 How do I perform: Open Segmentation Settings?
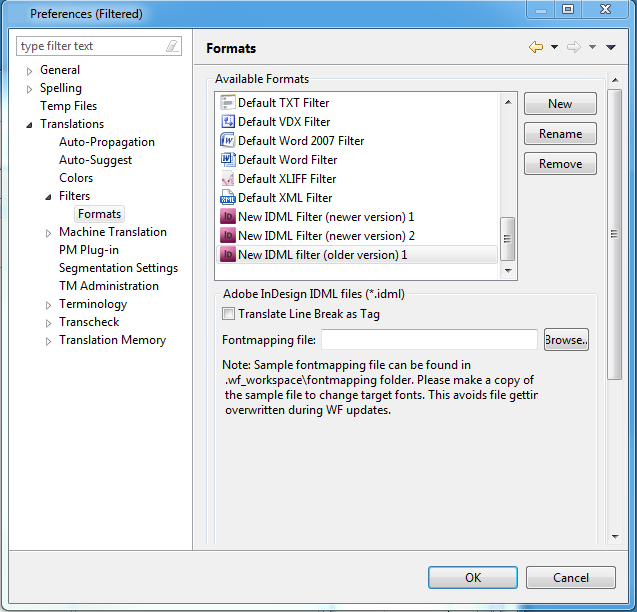(x=118, y=268)
